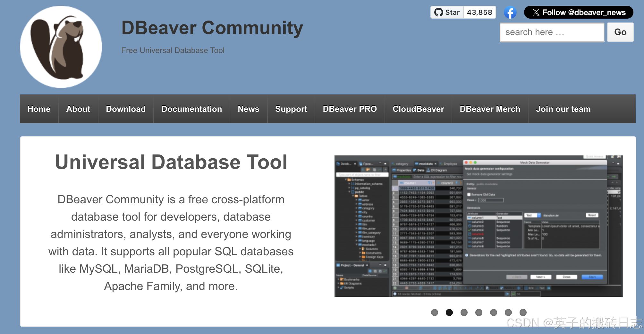Open the CloudBeaver menu item
The height and width of the screenshot is (334, 644).
[x=419, y=109]
